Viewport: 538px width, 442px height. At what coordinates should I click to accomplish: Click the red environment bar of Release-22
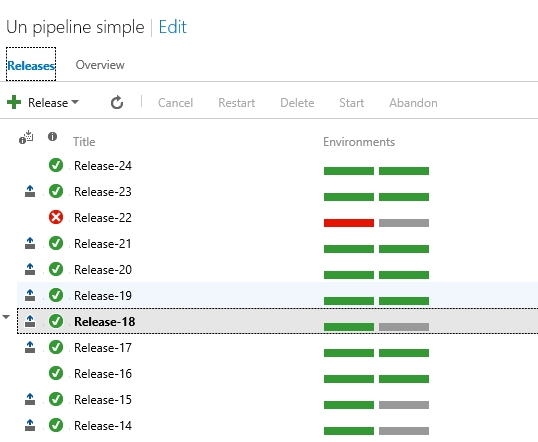[349, 223]
